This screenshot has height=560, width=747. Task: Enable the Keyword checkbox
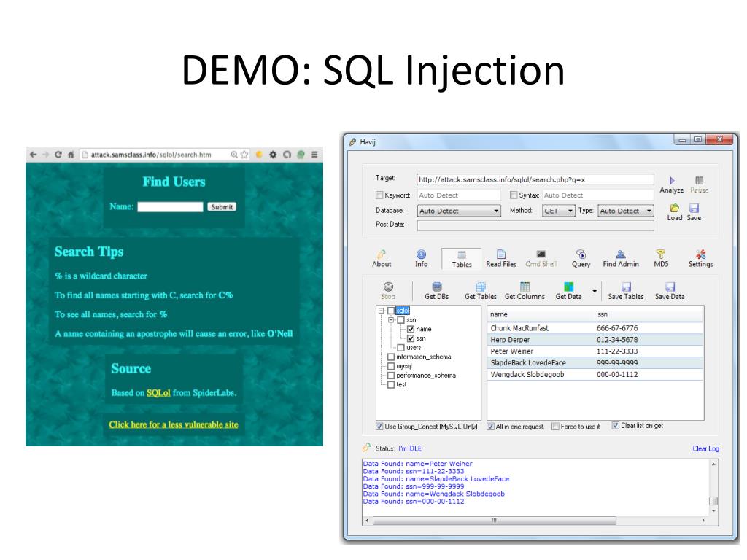(x=379, y=195)
